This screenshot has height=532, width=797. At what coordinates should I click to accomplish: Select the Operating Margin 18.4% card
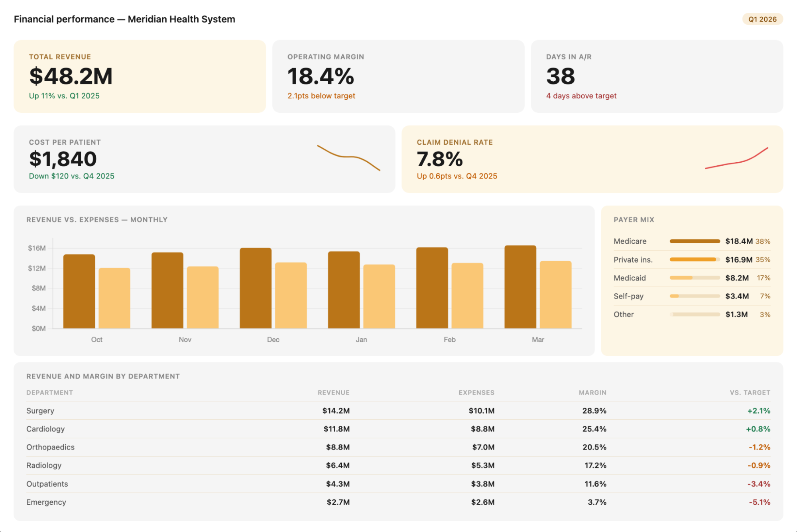398,76
